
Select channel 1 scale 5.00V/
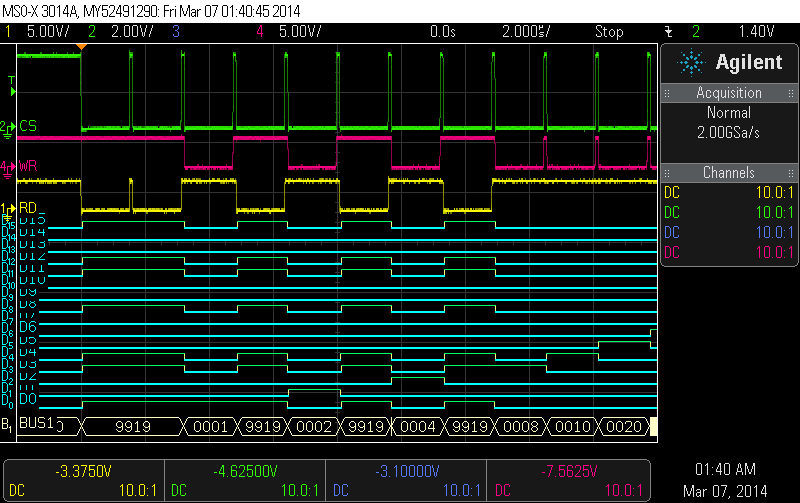click(x=48, y=32)
